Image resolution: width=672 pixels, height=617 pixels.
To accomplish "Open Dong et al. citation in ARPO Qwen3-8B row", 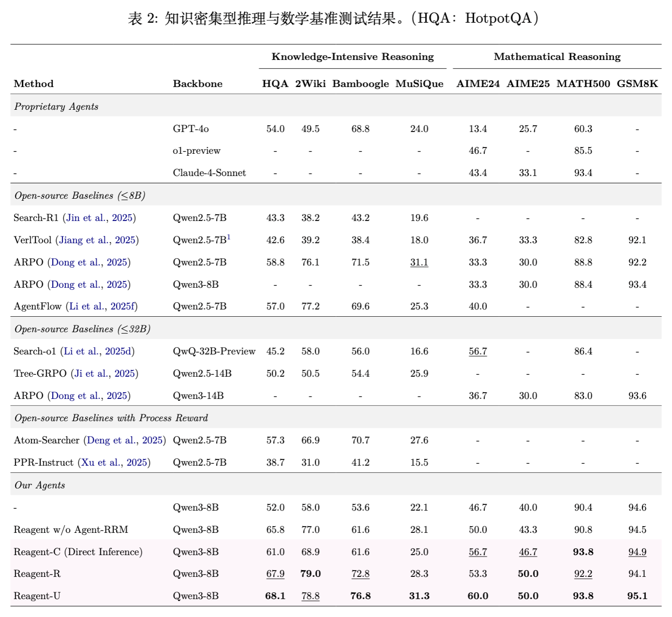I will click(89, 285).
